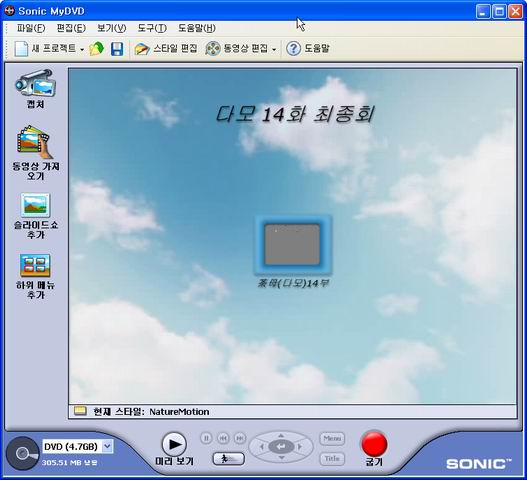Click the pause preview button
The width and height of the screenshot is (527, 480).
pyautogui.click(x=206, y=438)
